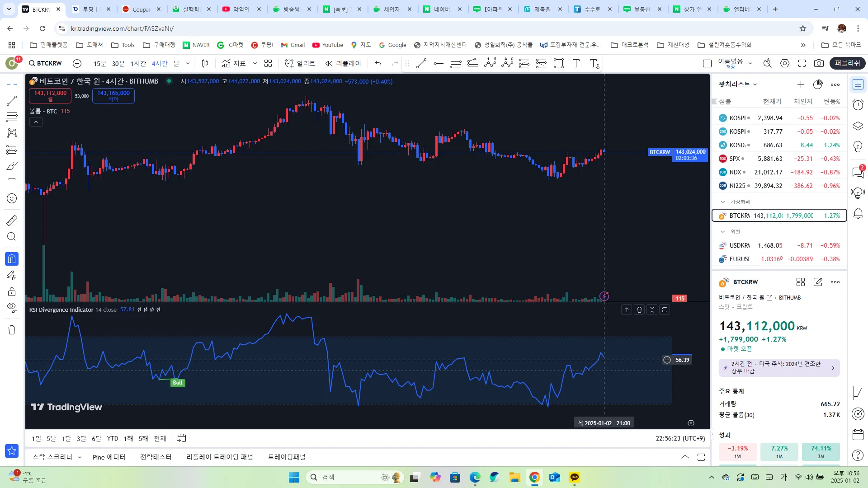Open the alerts bell in right sidebar
The width and height of the screenshot is (868, 488).
[858, 213]
